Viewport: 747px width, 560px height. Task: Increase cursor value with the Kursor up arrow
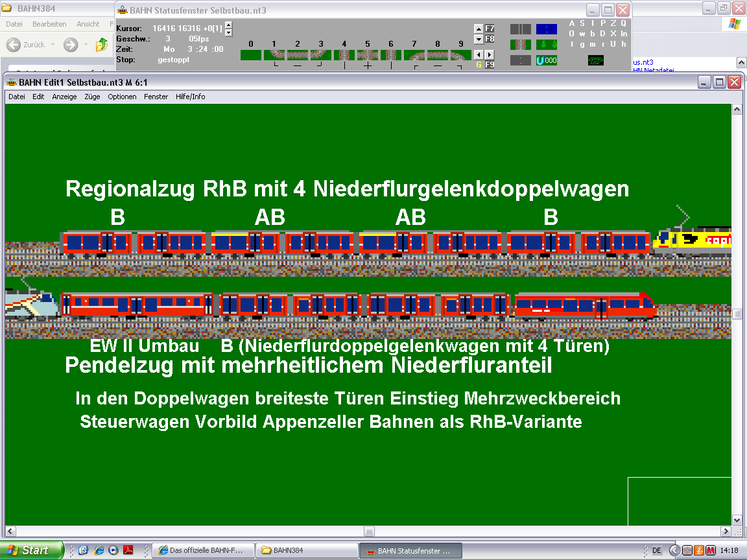click(x=229, y=25)
